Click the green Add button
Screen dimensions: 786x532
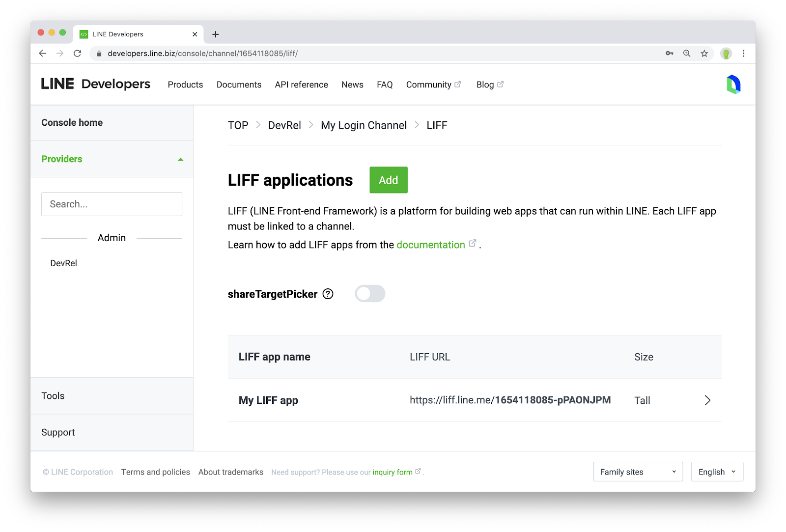389,180
